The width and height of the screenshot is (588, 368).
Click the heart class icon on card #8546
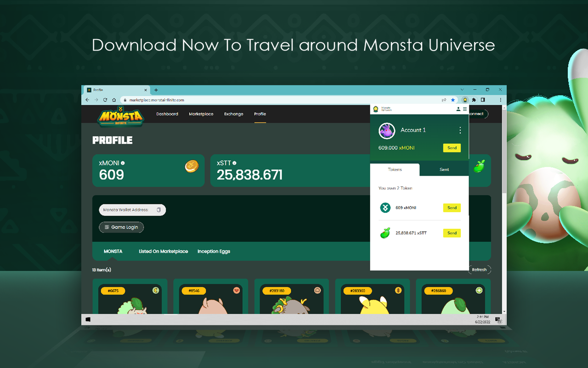237,290
